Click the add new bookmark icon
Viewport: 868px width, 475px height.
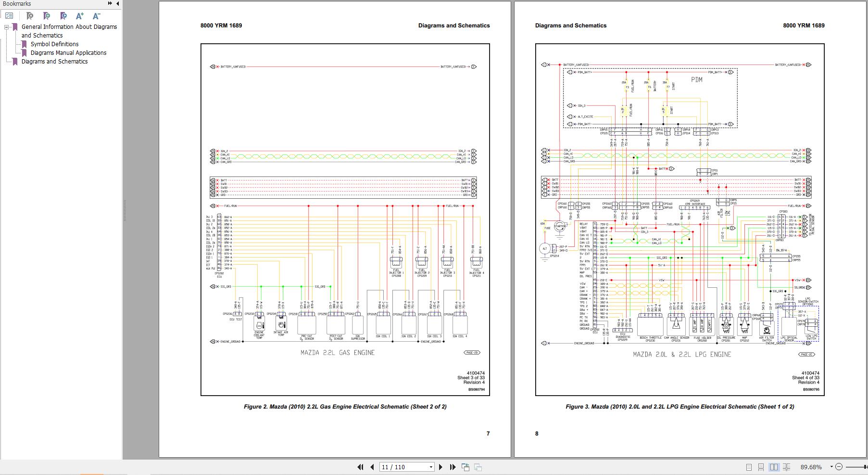pyautogui.click(x=47, y=16)
